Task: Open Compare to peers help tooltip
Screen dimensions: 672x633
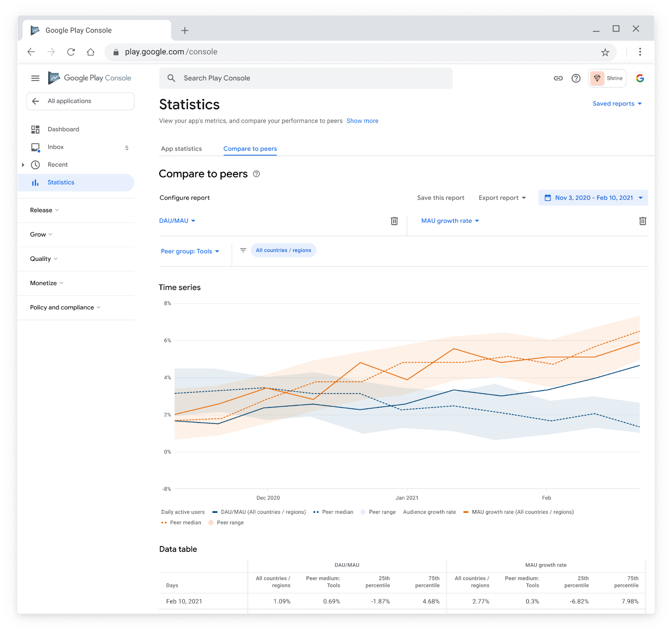Action: 257,174
